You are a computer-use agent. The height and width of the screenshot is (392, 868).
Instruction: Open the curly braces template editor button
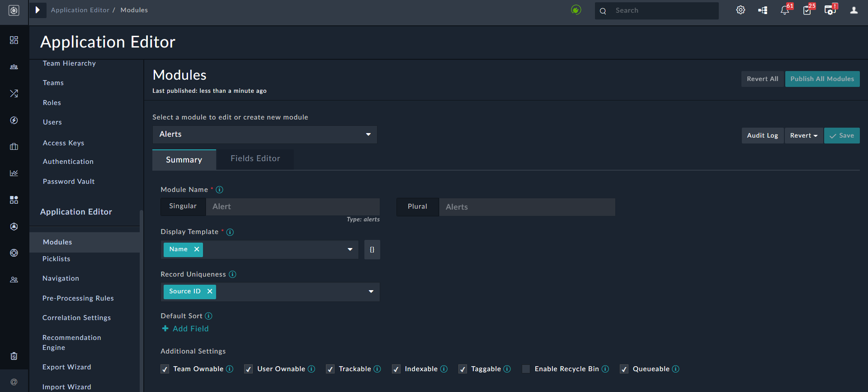(372, 249)
